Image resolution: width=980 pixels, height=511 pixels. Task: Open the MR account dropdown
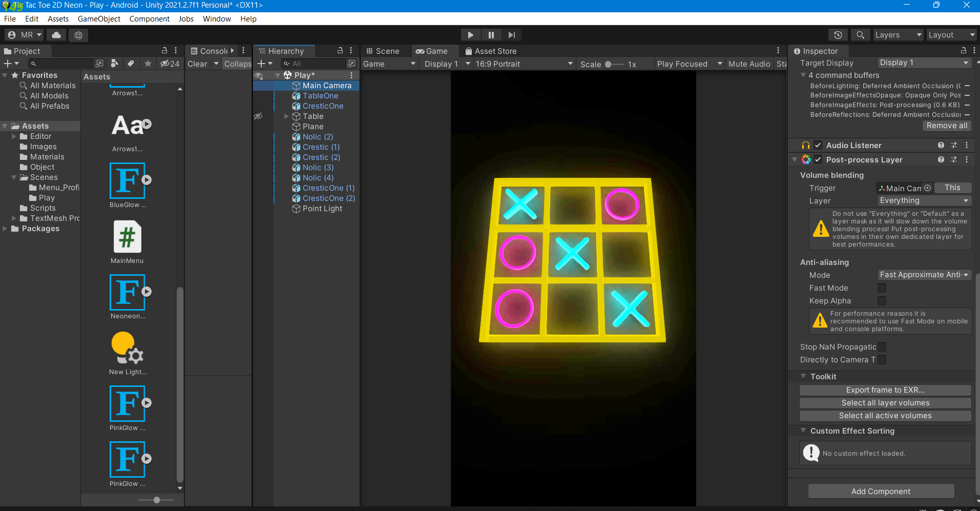coord(24,35)
